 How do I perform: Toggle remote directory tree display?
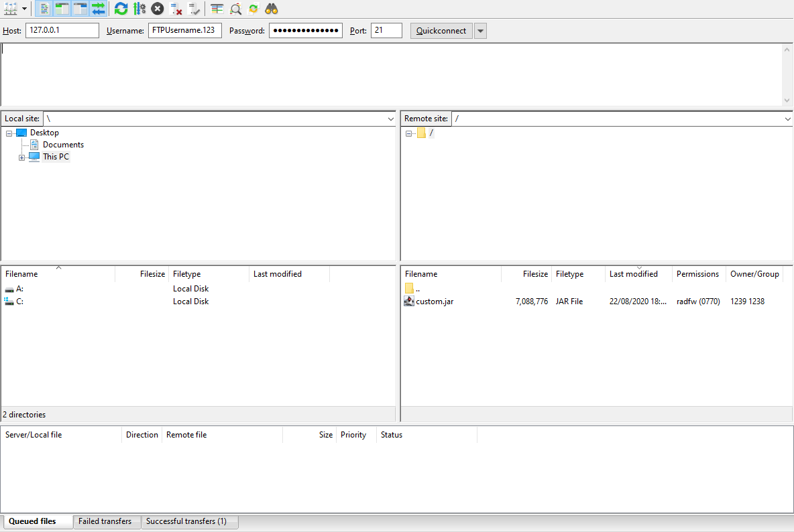[x=80, y=9]
